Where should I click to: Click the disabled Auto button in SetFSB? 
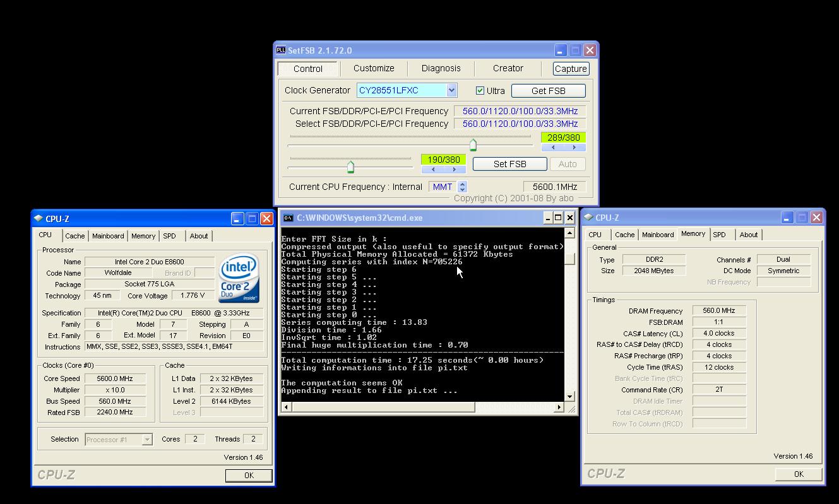pyautogui.click(x=568, y=164)
